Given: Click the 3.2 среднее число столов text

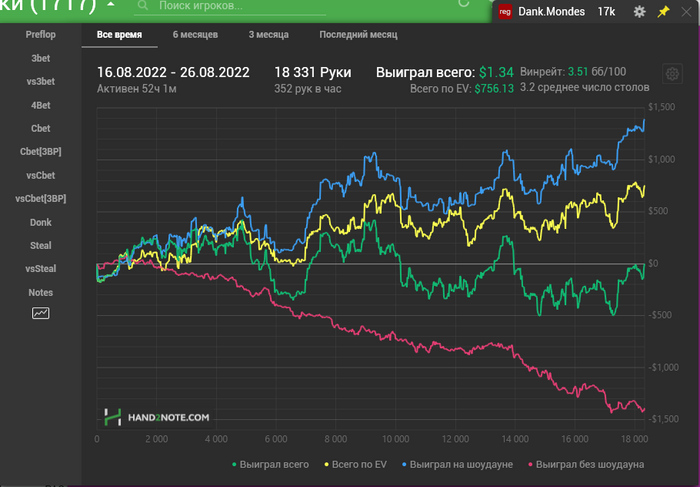Looking at the screenshot, I should coord(584,87).
